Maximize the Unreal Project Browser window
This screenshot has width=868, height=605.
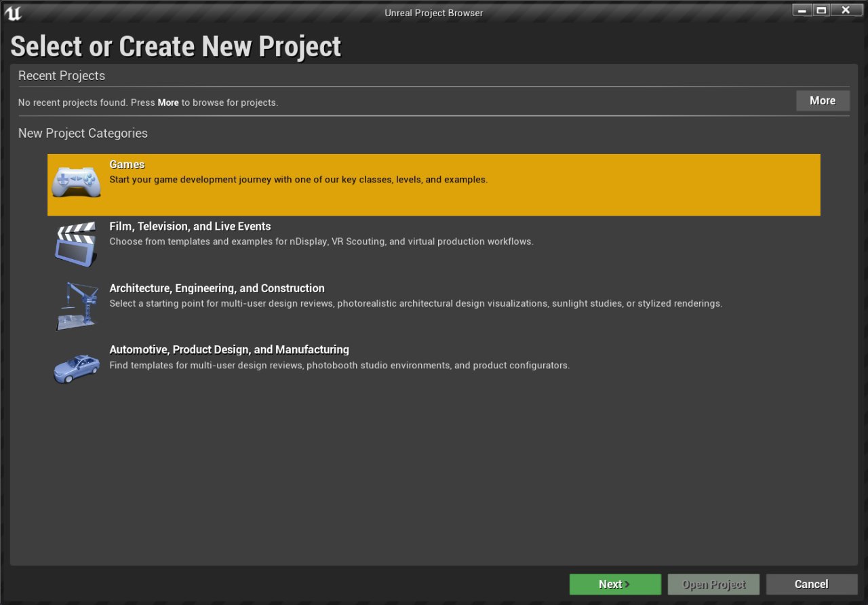point(821,10)
